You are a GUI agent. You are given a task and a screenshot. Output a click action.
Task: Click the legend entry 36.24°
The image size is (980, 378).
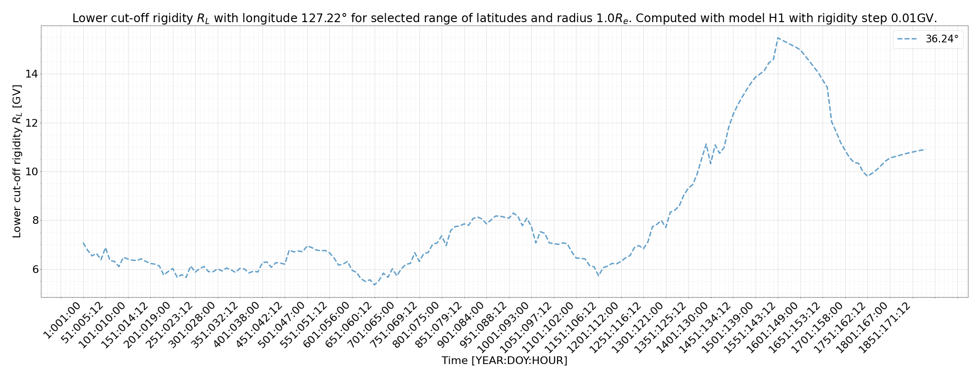(x=928, y=39)
